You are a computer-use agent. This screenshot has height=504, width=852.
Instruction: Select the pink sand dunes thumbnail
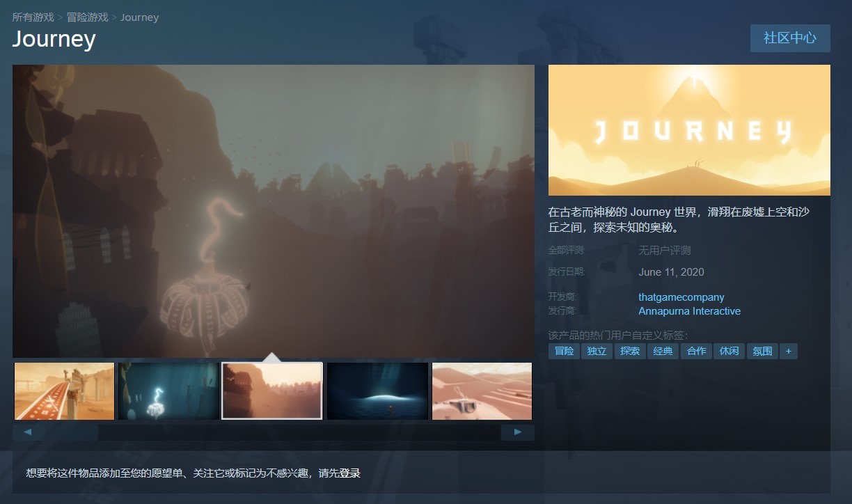click(482, 391)
